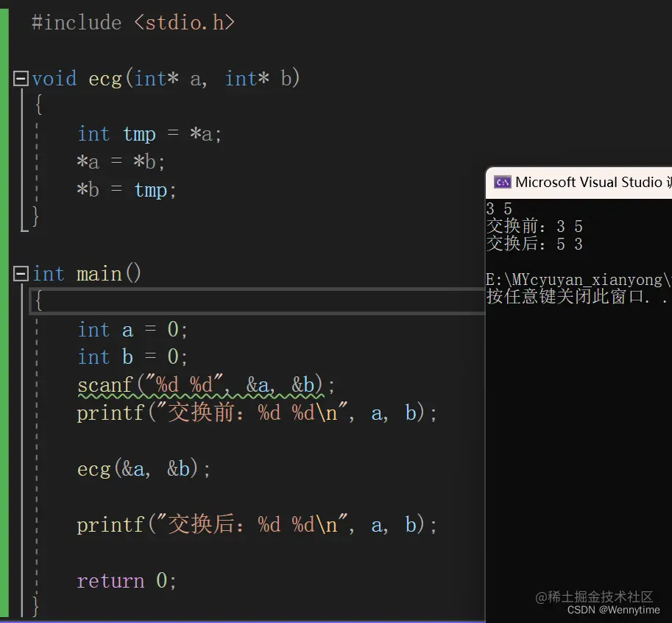The image size is (672, 623).
Task: Click the console output 交换后: 5 3
Action: (534, 244)
